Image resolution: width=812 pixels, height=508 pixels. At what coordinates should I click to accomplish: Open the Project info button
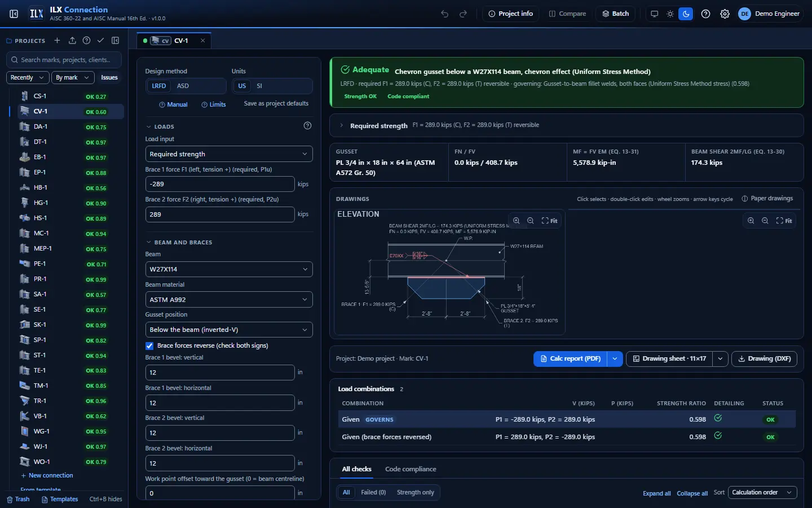[x=510, y=14]
